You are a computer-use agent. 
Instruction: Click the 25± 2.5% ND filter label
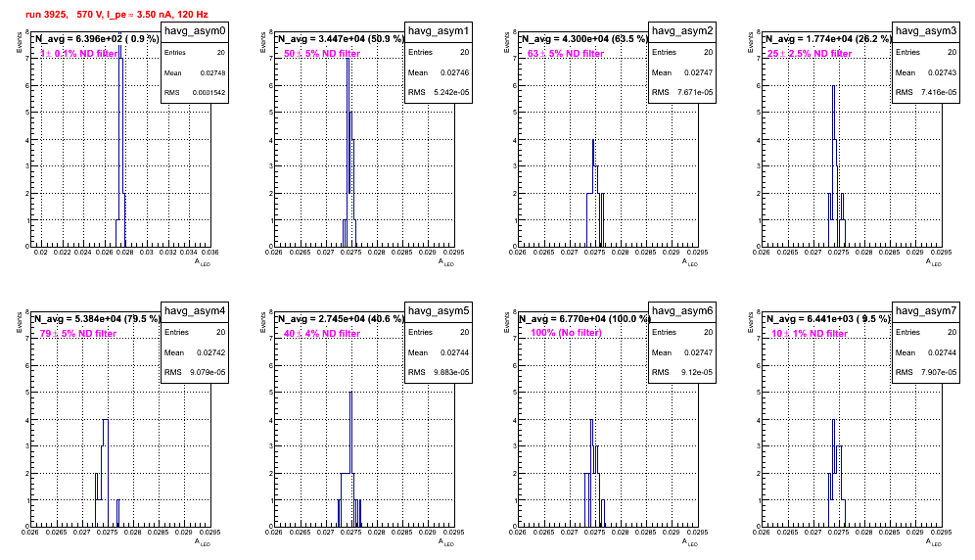[810, 54]
